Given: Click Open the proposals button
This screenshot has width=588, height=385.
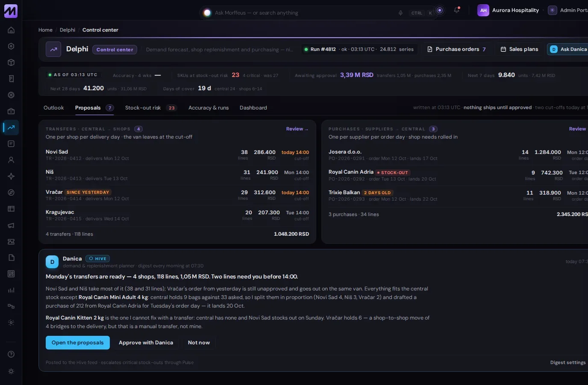Looking at the screenshot, I should [78, 343].
